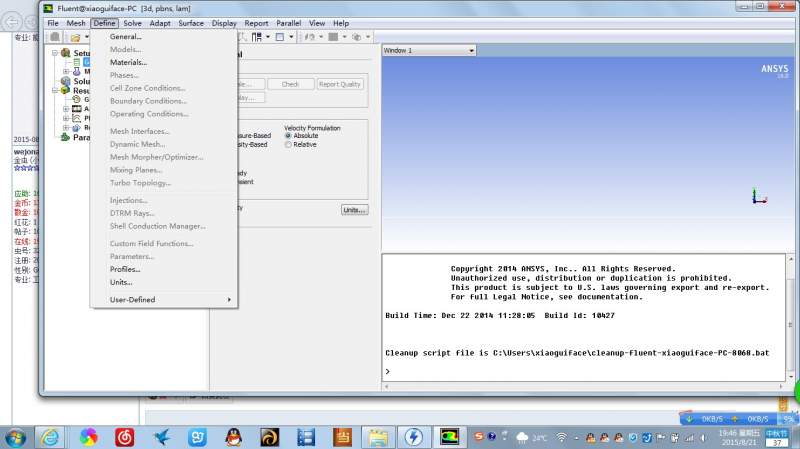This screenshot has width=800, height=449.
Task: Select the Absolute velocity formulation
Action: [x=288, y=136]
